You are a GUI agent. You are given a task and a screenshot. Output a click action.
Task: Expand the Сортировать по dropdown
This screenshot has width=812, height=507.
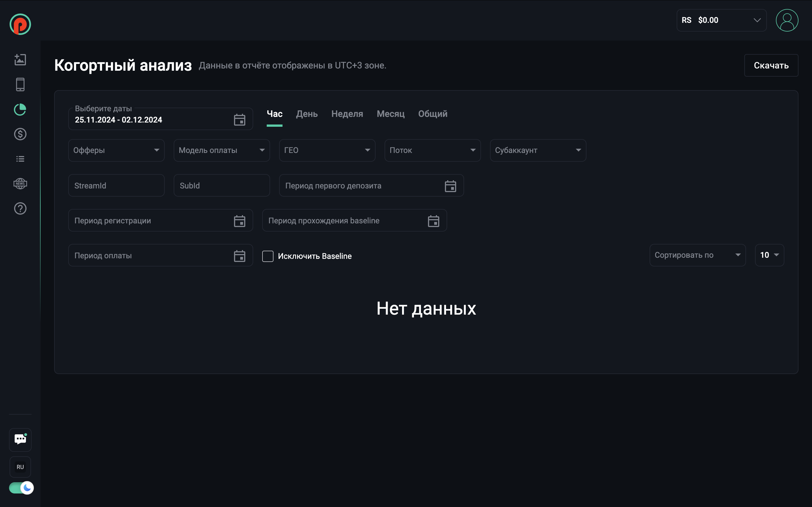pyautogui.click(x=697, y=255)
